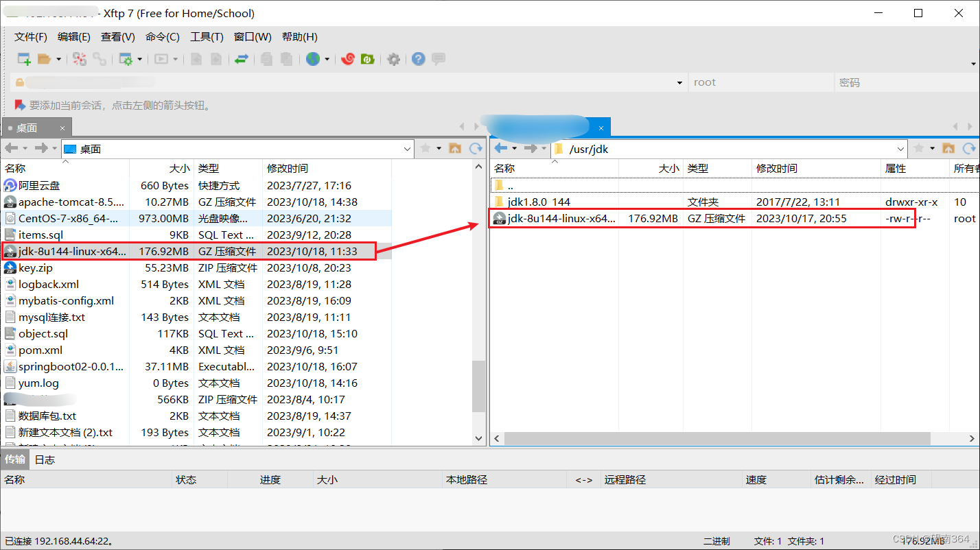The image size is (980, 550).
Task: Open the 文件(F) menu
Action: pyautogui.click(x=29, y=36)
